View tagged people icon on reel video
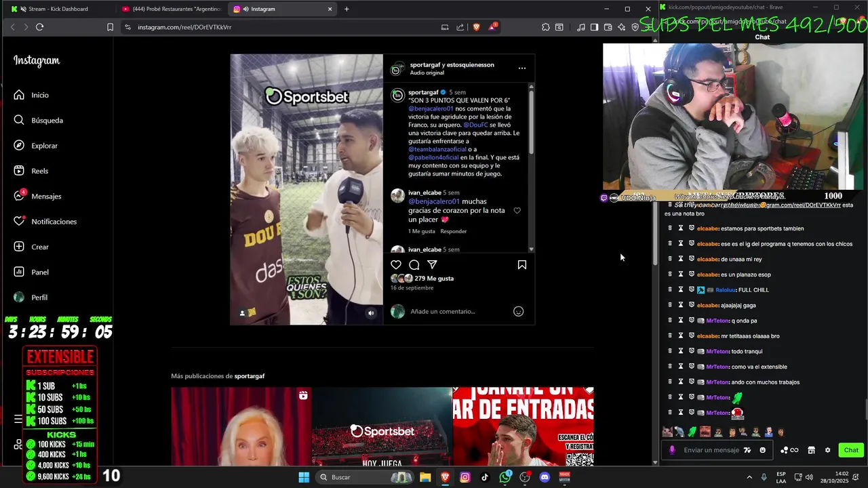Screen dimensions: 868x488 click(243, 313)
